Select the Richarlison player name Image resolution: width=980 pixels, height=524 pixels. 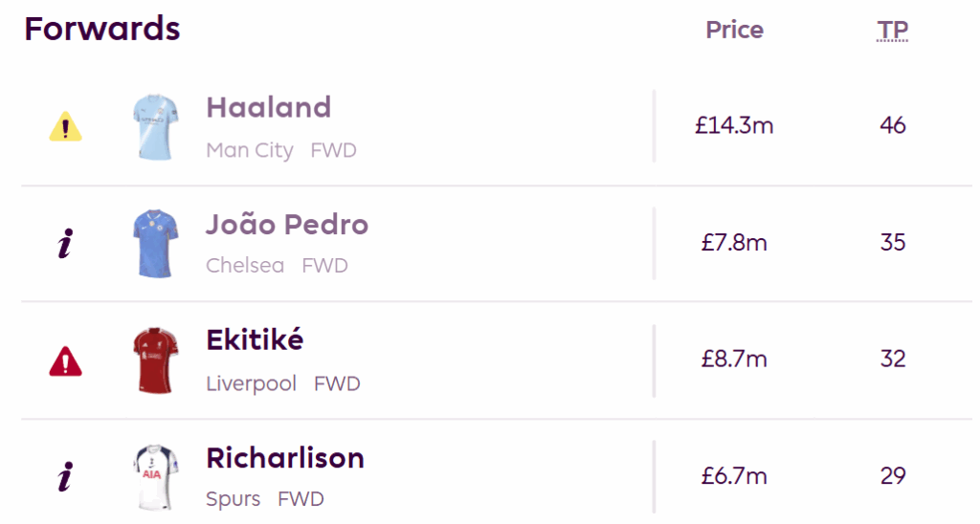click(x=285, y=458)
